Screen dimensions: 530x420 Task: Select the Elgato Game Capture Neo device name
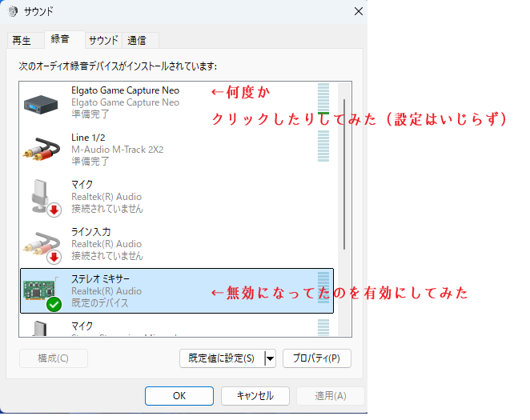click(126, 90)
